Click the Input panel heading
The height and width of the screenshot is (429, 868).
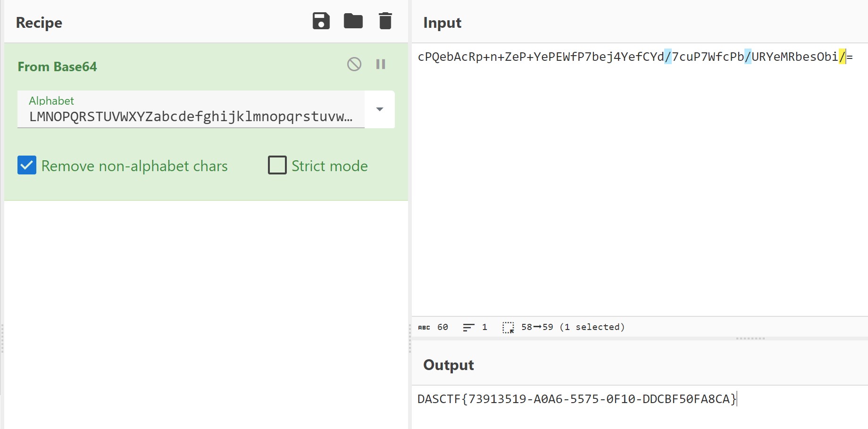point(442,23)
